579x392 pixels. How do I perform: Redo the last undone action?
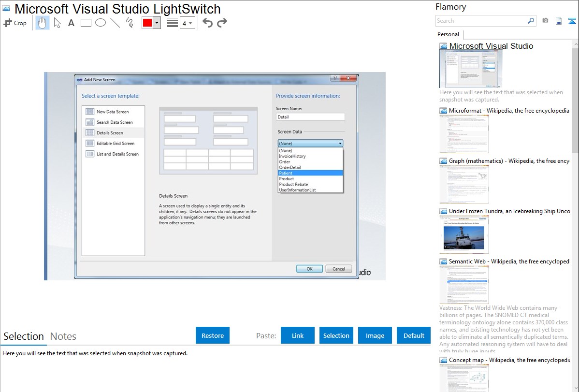click(x=222, y=23)
